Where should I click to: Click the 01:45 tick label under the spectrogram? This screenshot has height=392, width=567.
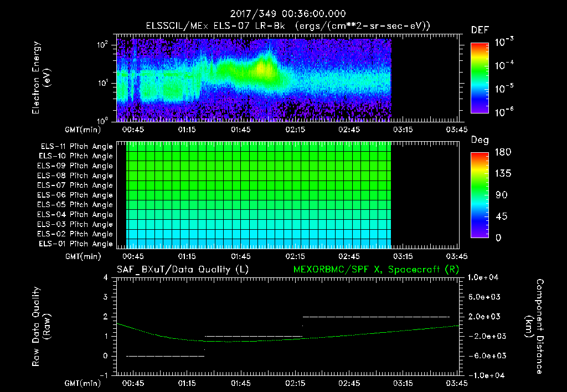pyautogui.click(x=241, y=130)
